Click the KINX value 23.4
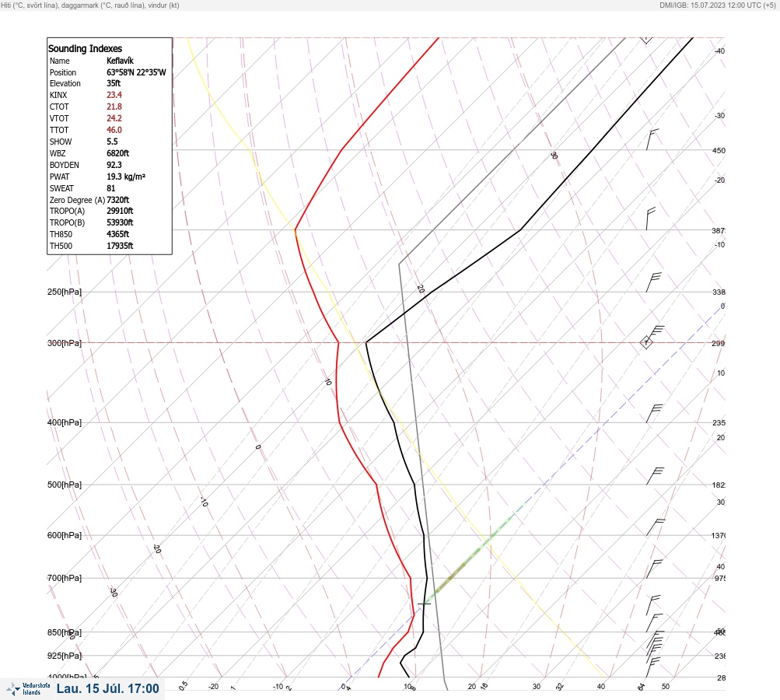The height and width of the screenshot is (700, 780). point(114,95)
